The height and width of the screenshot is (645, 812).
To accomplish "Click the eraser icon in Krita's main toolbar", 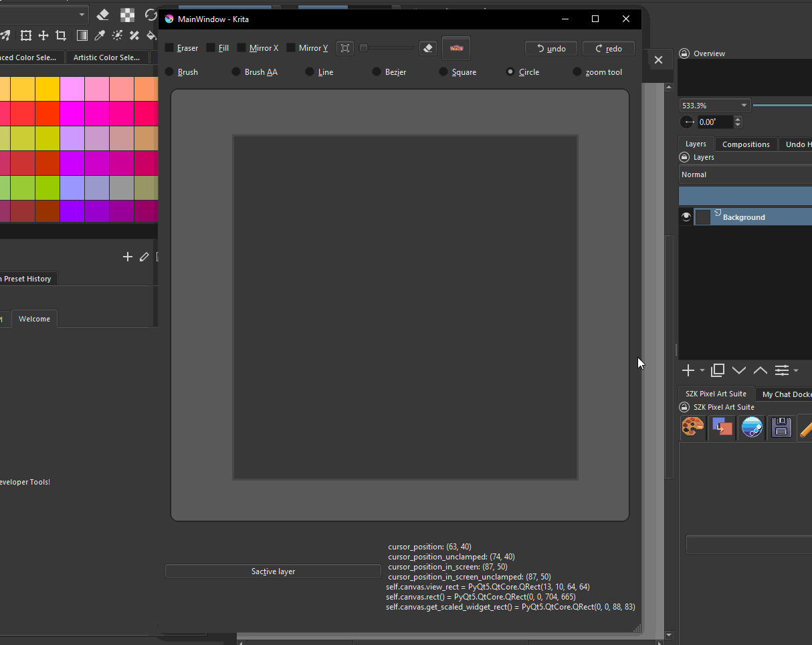I will click(x=102, y=15).
